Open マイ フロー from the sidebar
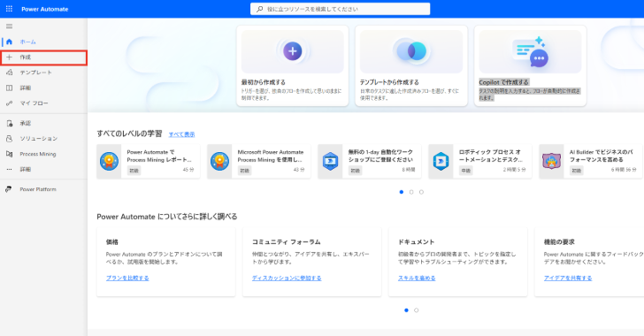The width and height of the screenshot is (644, 336). tap(34, 103)
